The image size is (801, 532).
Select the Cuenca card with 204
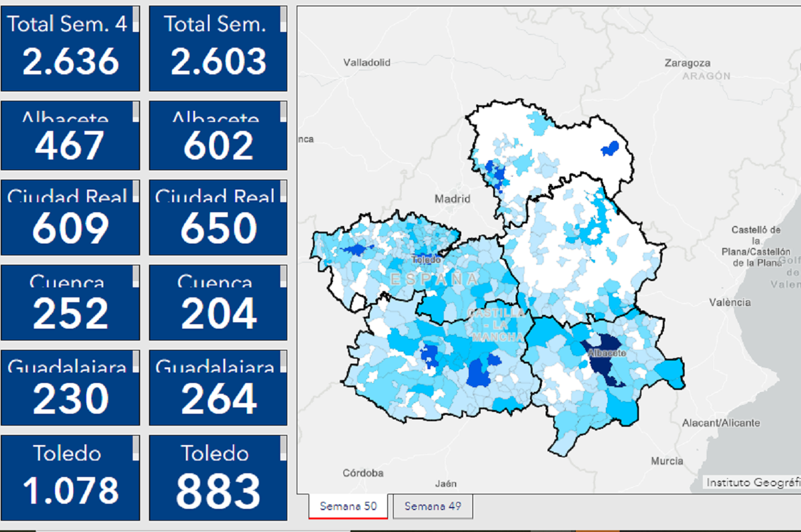tap(218, 303)
